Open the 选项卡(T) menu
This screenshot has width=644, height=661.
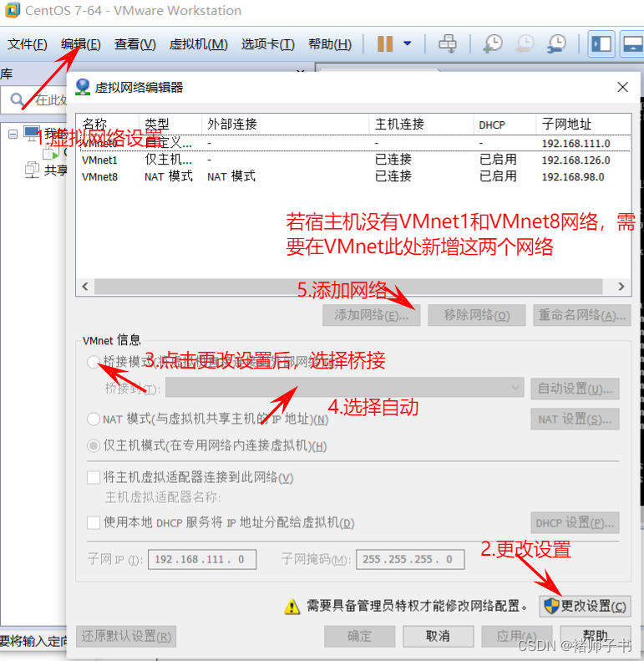(x=267, y=43)
